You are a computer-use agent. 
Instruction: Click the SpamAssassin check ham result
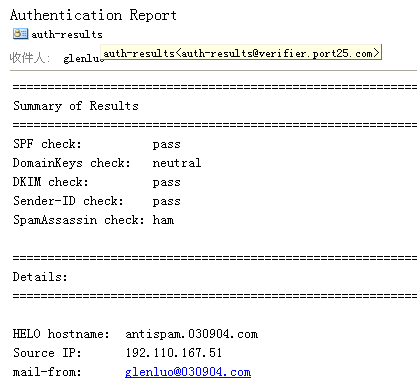(163, 220)
